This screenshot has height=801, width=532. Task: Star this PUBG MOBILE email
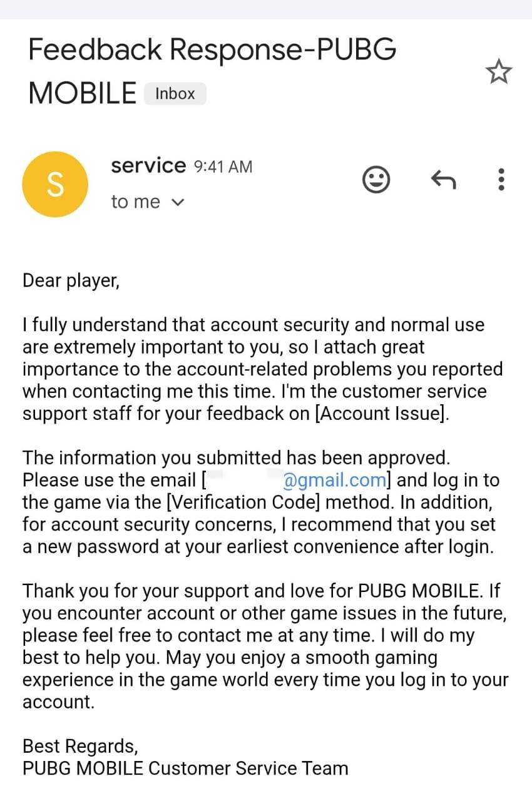[498, 73]
